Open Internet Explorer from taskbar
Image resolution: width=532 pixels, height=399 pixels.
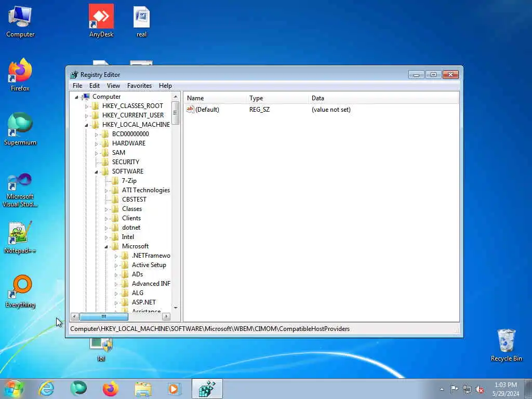[x=46, y=389]
